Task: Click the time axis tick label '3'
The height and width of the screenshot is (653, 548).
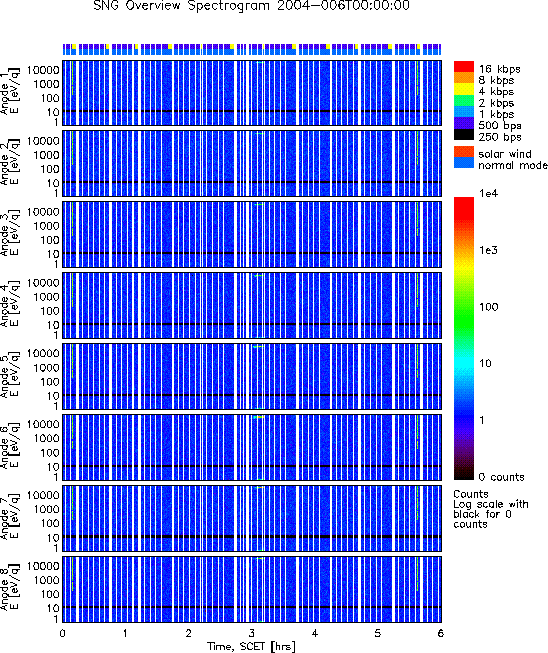Action: click(x=252, y=634)
